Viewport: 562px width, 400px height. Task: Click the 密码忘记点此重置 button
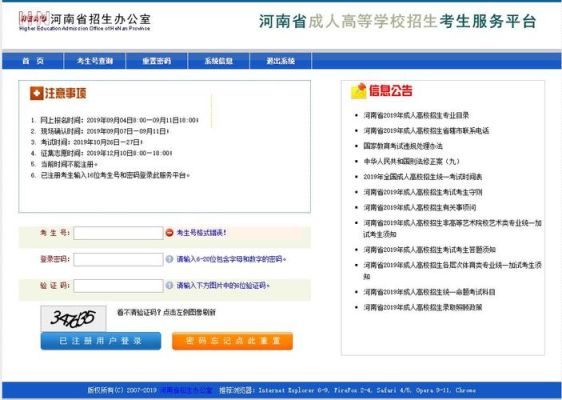(232, 341)
